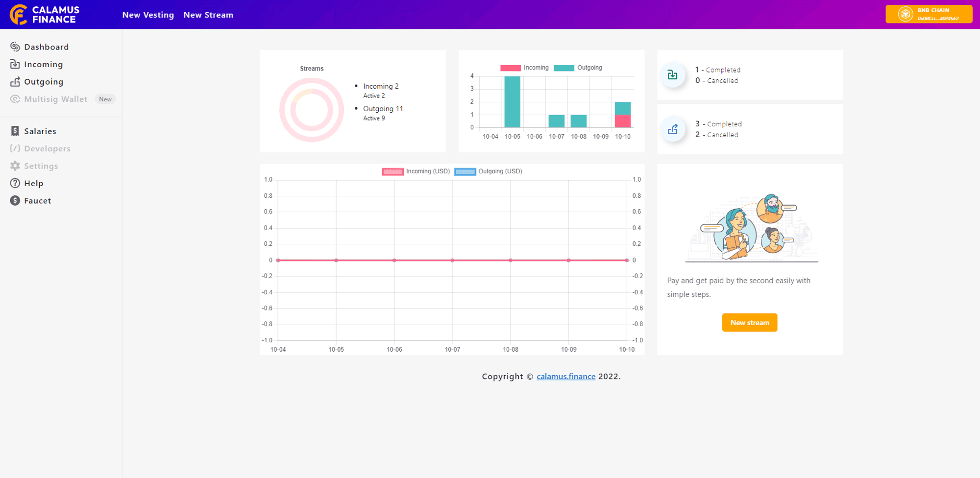Click the Incoming 2 streams label
Viewport: 980px width, 478px height.
381,86
